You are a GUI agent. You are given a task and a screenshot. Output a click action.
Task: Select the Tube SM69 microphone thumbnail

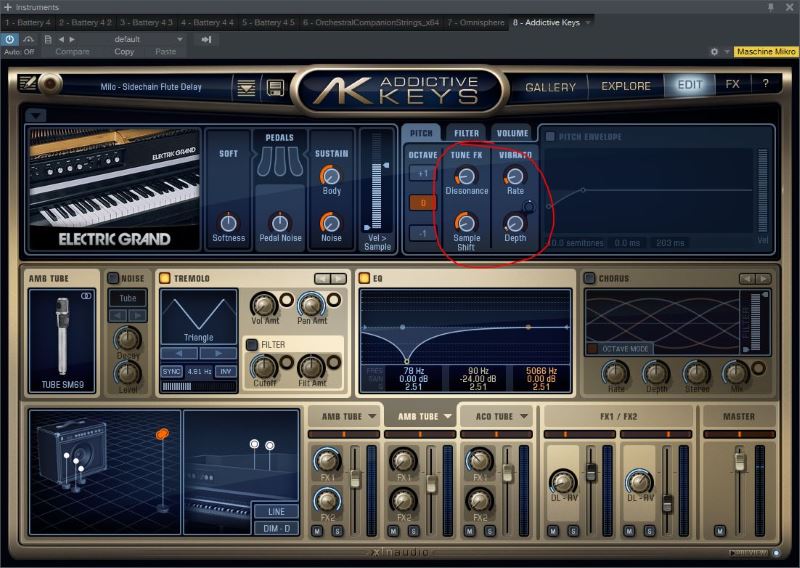pyautogui.click(x=62, y=341)
